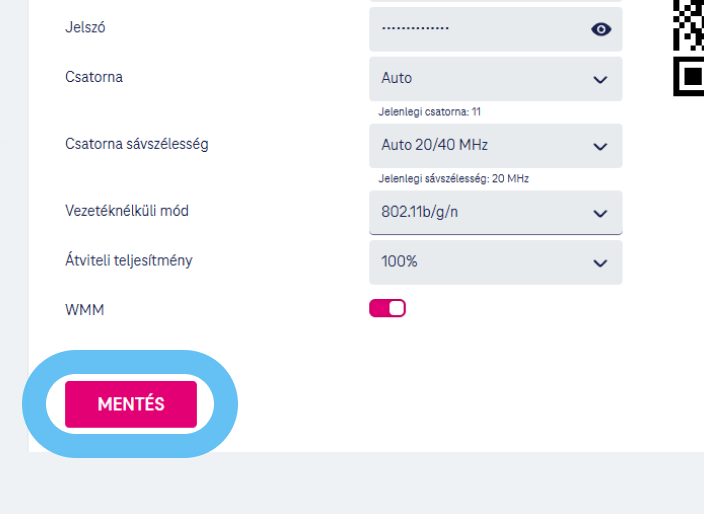Screen dimensions: 704x514
Task: Click the WMM label text
Action: coord(84,310)
